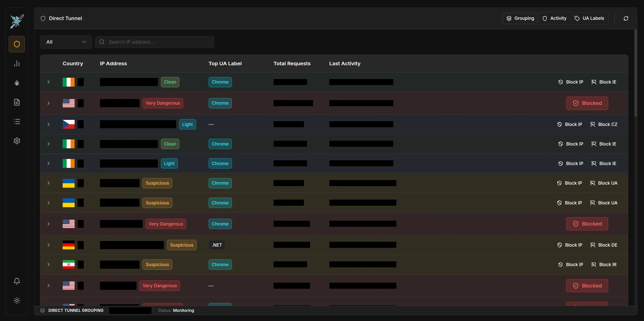The image size is (644, 321).
Task: Switch to the Activity tab
Action: pos(554,18)
